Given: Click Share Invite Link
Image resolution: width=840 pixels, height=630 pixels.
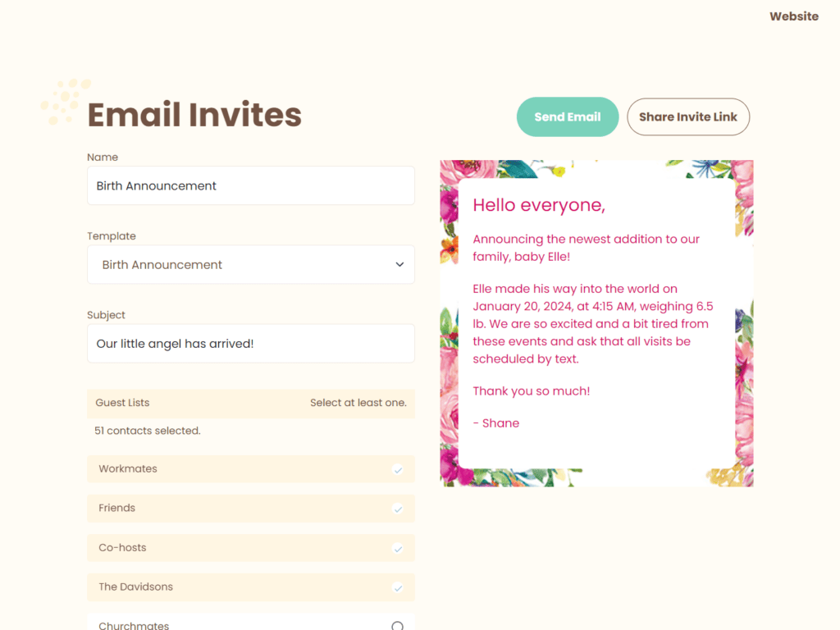Looking at the screenshot, I should [687, 116].
